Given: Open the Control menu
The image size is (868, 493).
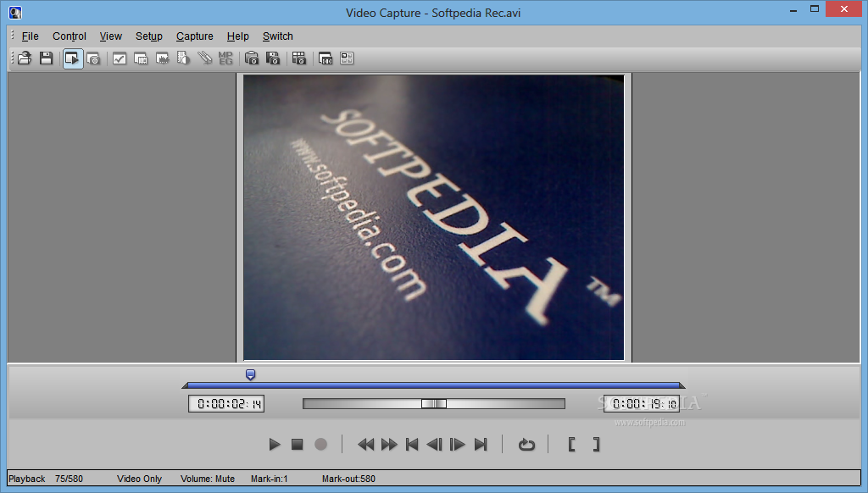Looking at the screenshot, I should (70, 36).
